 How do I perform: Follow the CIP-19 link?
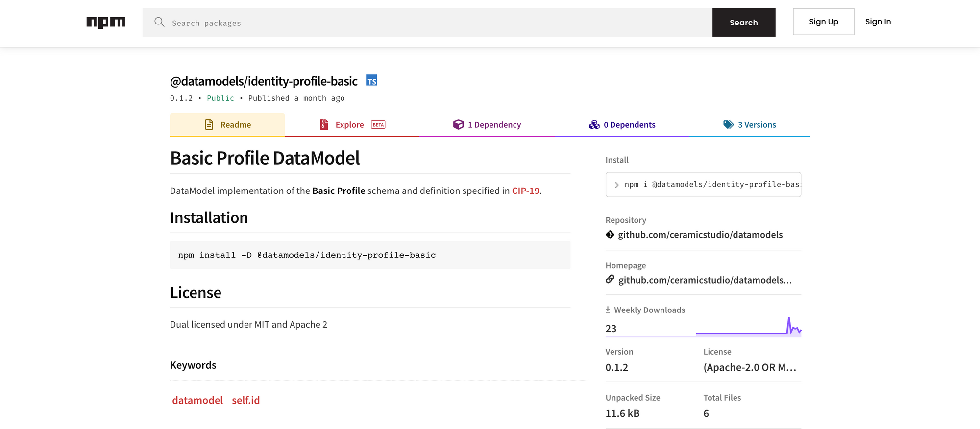click(x=525, y=191)
